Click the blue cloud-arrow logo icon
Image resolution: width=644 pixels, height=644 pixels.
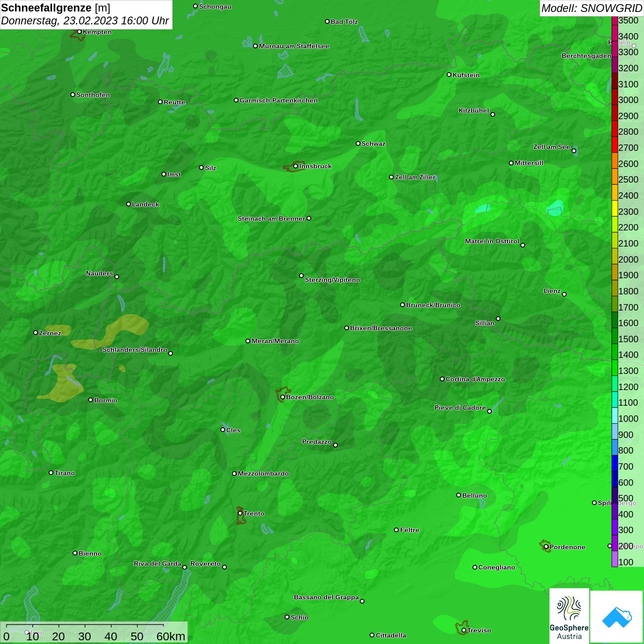click(x=617, y=617)
